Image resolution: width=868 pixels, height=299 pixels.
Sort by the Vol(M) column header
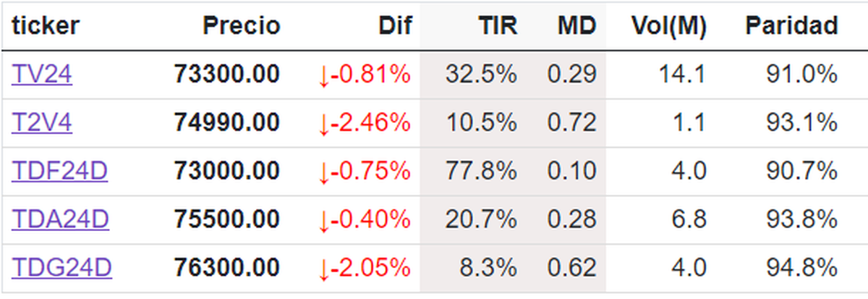pos(668,26)
